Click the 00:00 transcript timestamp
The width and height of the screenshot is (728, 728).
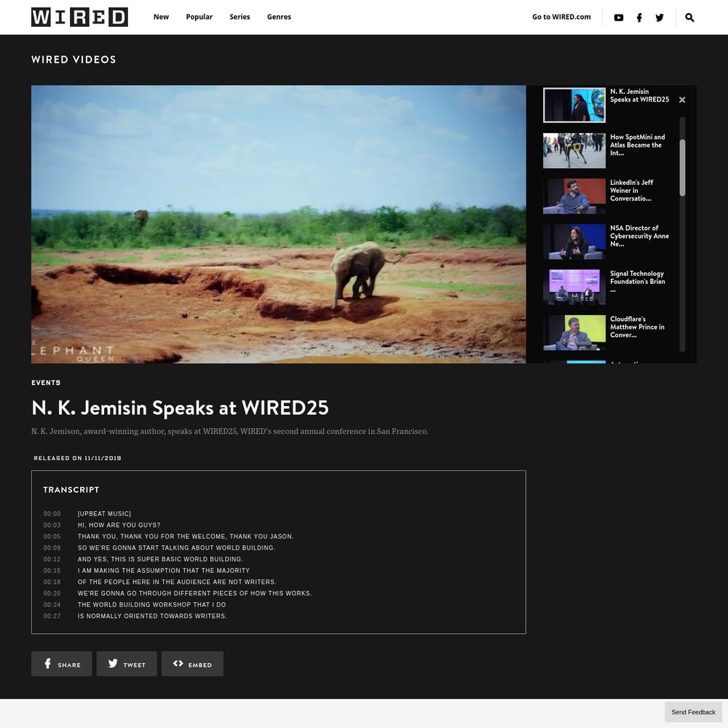pos(52,513)
